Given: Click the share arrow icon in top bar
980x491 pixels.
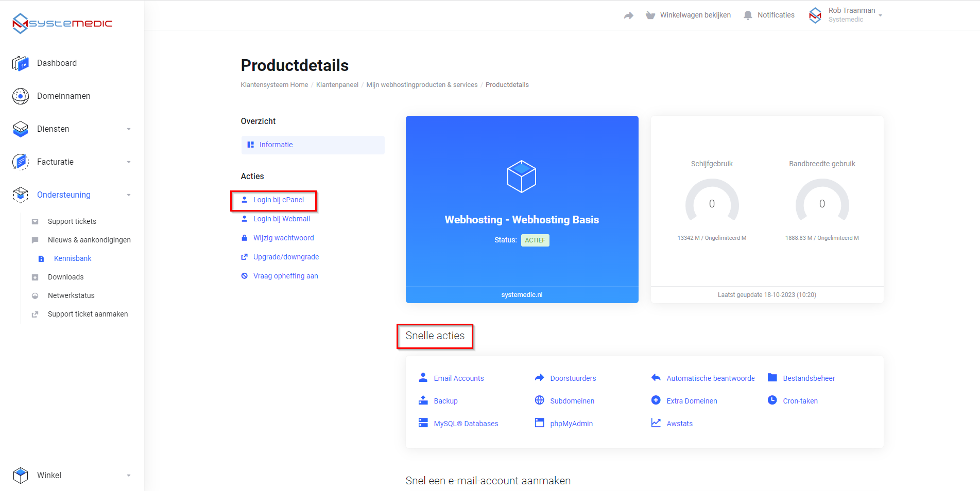Looking at the screenshot, I should tap(628, 15).
